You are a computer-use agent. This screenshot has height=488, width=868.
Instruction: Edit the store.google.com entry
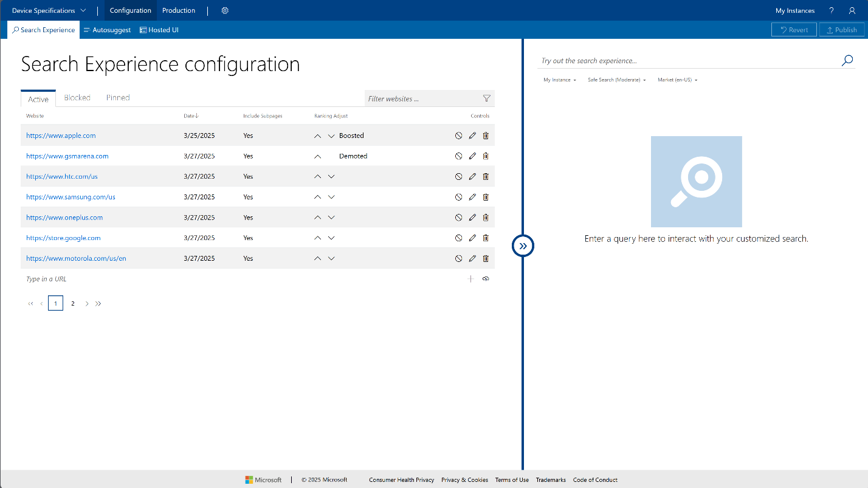tap(472, 238)
